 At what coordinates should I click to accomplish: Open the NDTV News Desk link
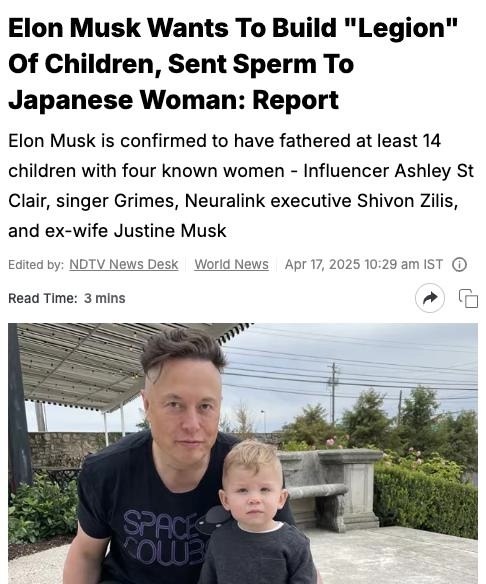[x=124, y=264]
